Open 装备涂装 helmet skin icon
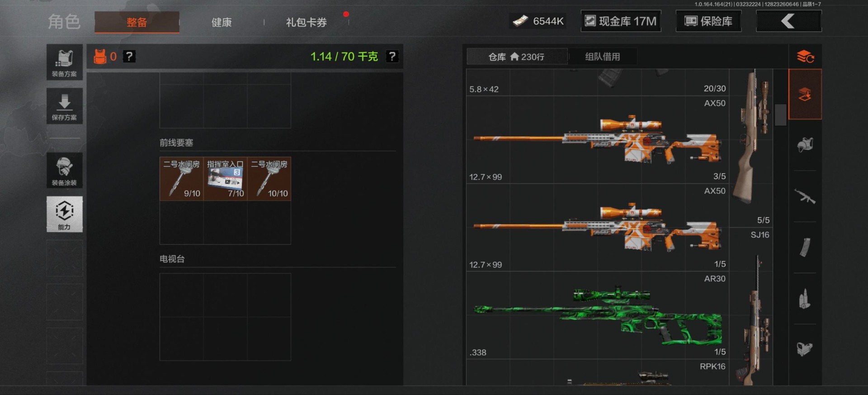 (x=64, y=170)
